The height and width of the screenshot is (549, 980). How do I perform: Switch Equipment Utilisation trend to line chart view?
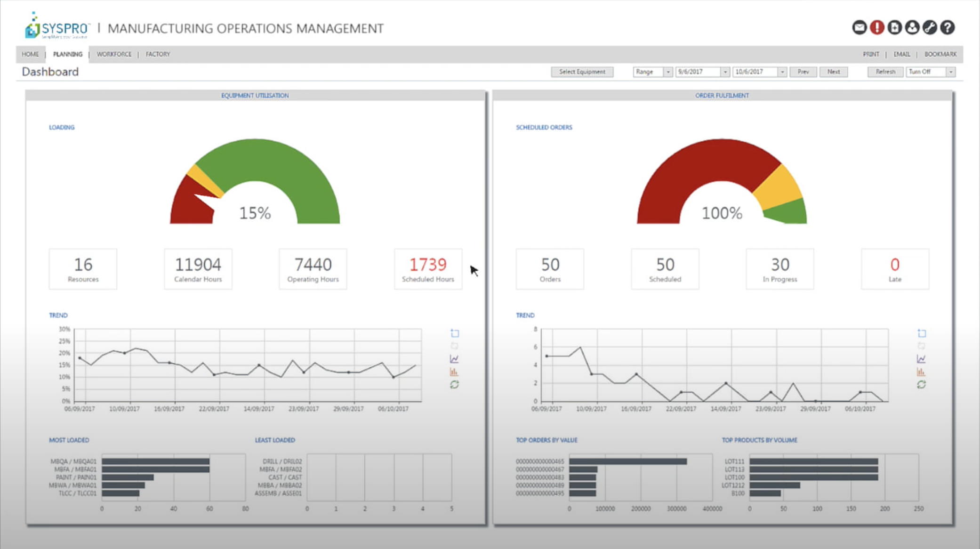[x=454, y=358]
